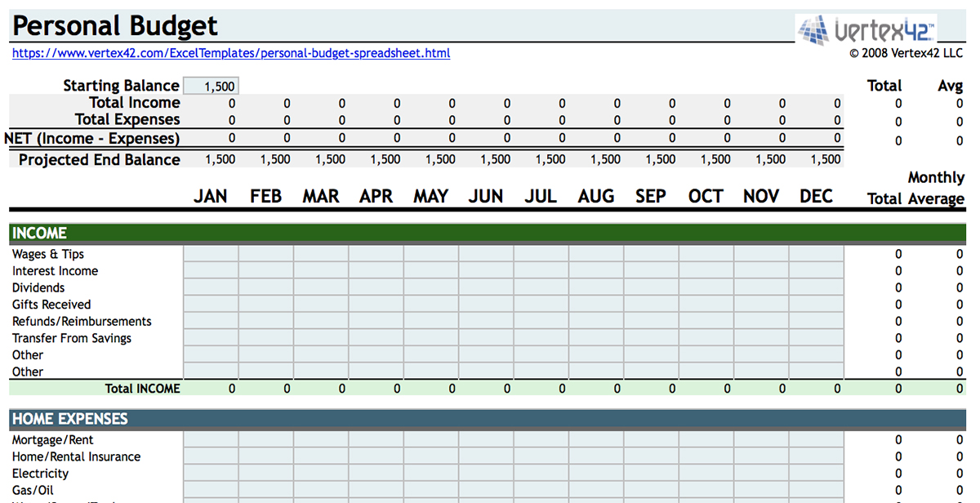980x503 pixels.
Task: Select the Wages & Tips Total value
Action: [x=898, y=254]
